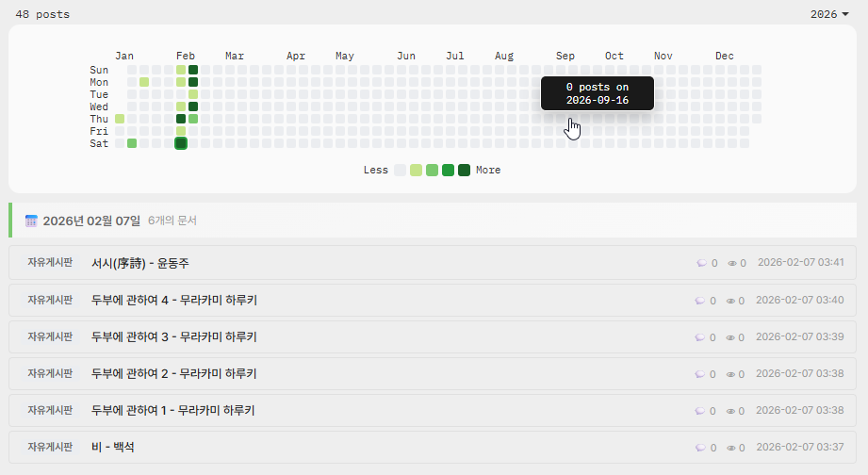
Task: Click the timestamp 2026-02-07 03:40
Action: (x=799, y=301)
